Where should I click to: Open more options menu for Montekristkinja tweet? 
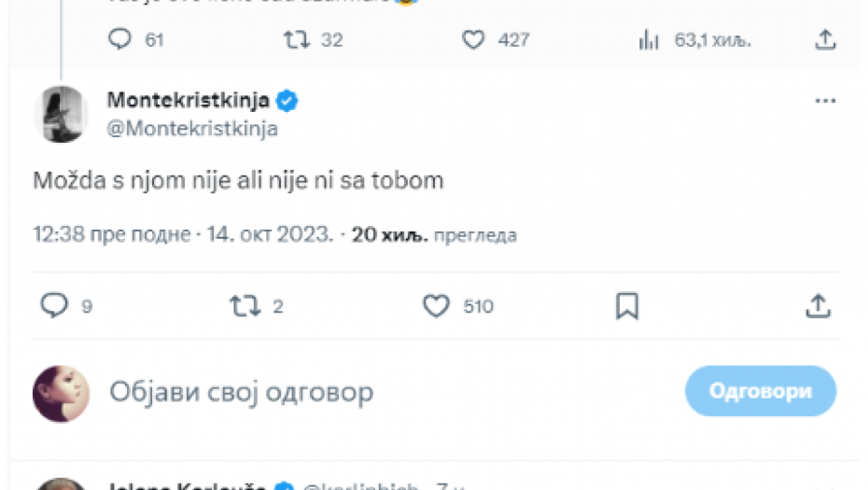point(825,101)
